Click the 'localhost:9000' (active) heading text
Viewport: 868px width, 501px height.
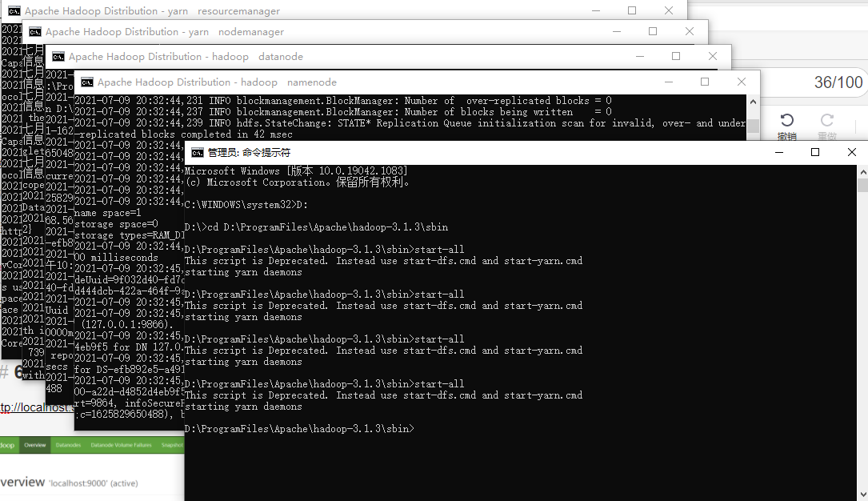[x=93, y=483]
